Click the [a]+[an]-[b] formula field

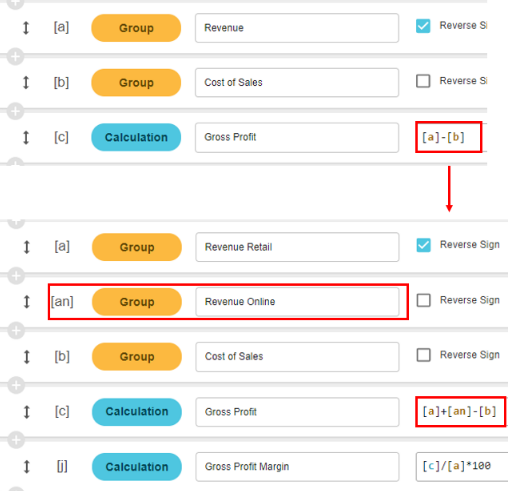[460, 411]
